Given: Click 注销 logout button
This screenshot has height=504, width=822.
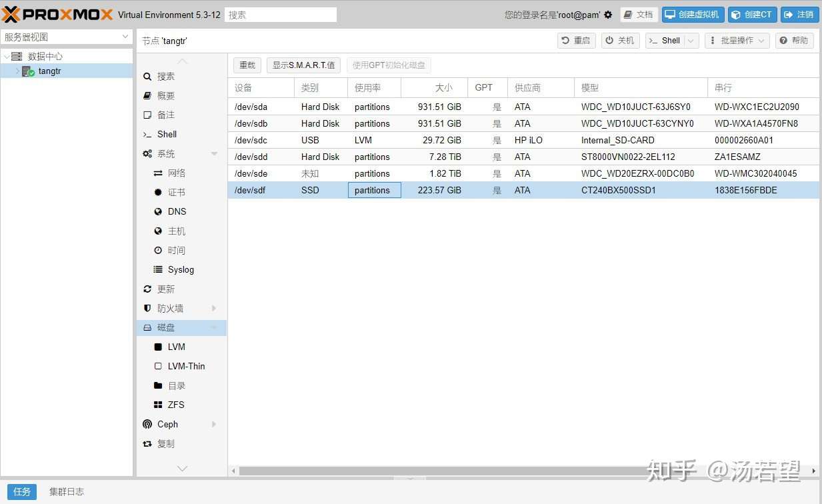Looking at the screenshot, I should [799, 15].
